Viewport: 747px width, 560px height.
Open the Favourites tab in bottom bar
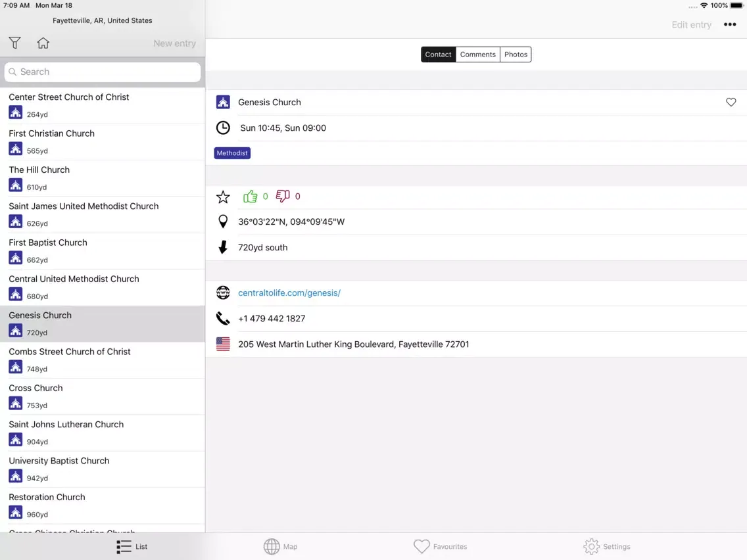click(440, 547)
